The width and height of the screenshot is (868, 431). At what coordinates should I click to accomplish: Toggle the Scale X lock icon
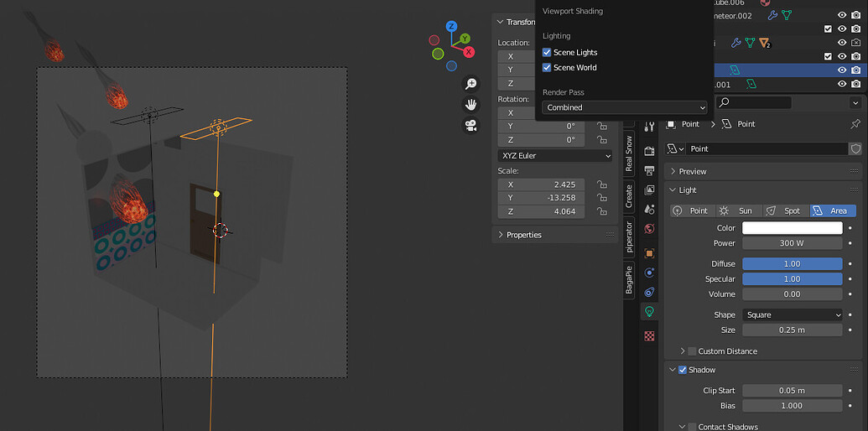pos(600,184)
